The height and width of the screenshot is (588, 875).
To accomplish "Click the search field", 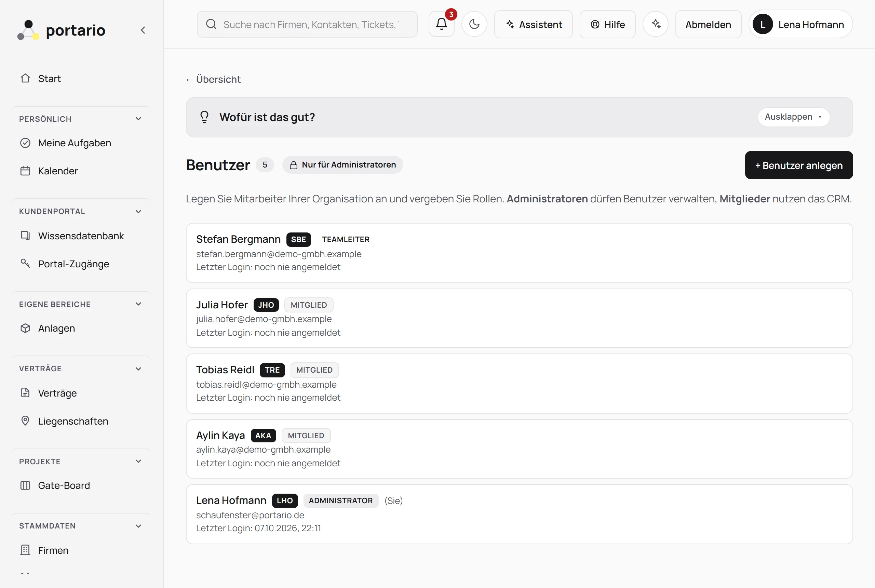I will pos(307,24).
